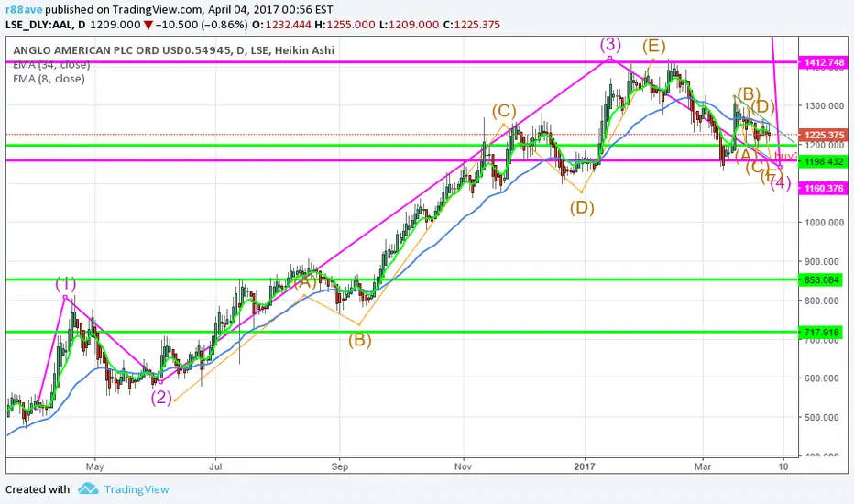Click the red down-arrow price change indicator
The height and width of the screenshot is (504, 854).
click(148, 25)
